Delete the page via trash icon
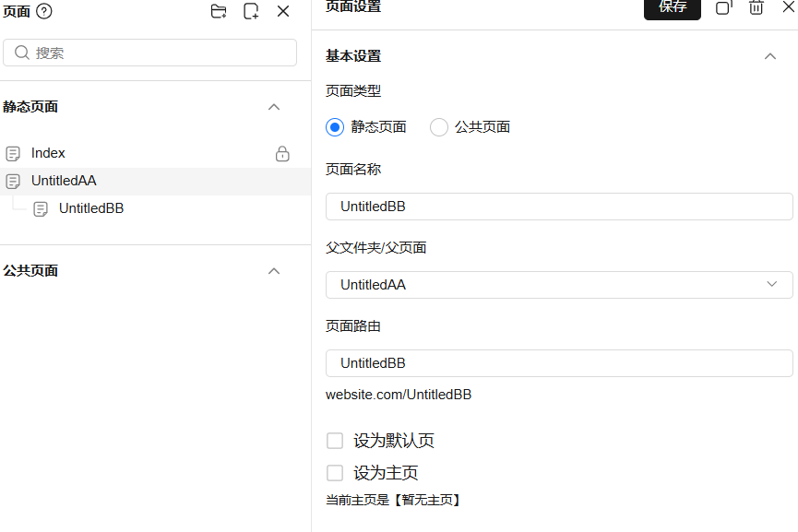 (x=756, y=7)
